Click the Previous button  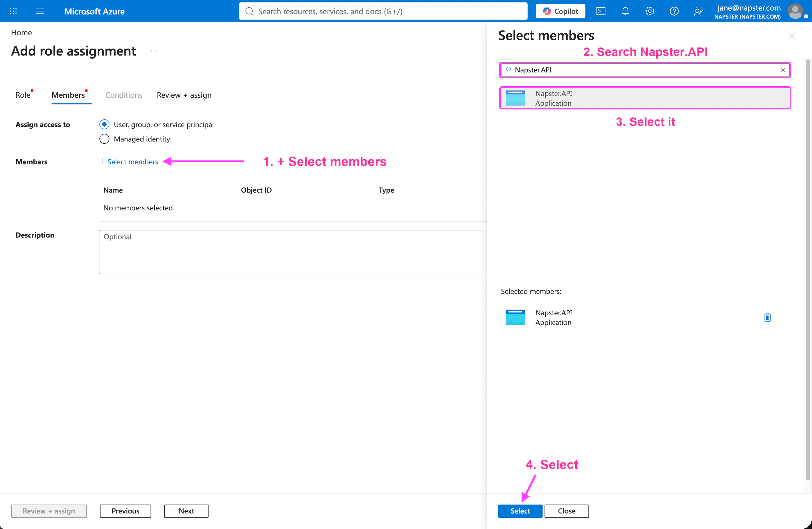[x=125, y=511]
